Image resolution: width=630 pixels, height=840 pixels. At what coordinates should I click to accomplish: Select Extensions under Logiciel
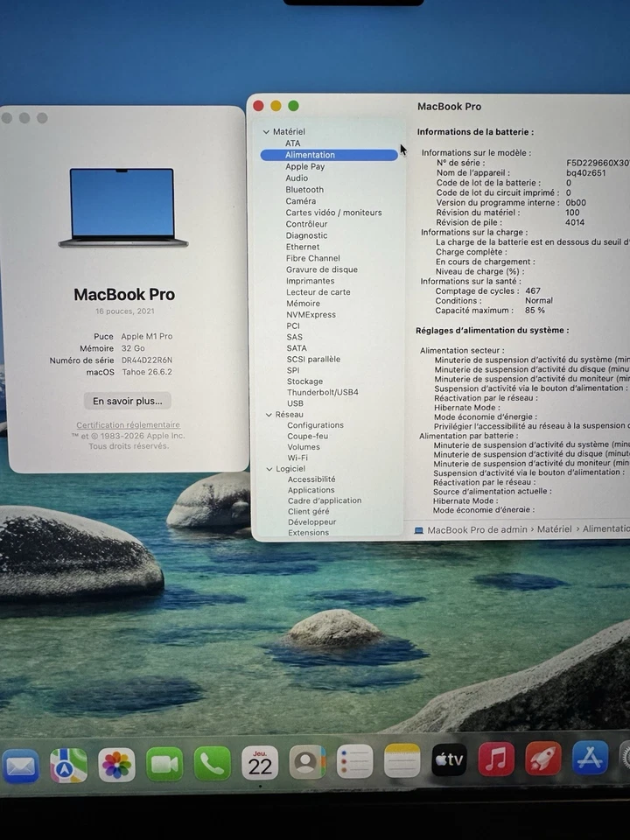point(309,533)
